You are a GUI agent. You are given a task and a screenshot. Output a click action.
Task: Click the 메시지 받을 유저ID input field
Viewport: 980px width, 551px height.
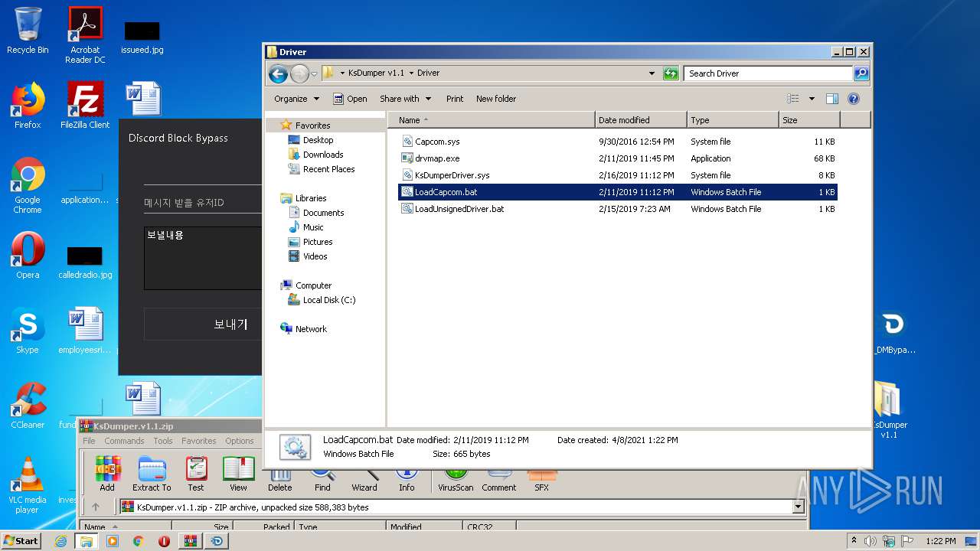coord(203,203)
